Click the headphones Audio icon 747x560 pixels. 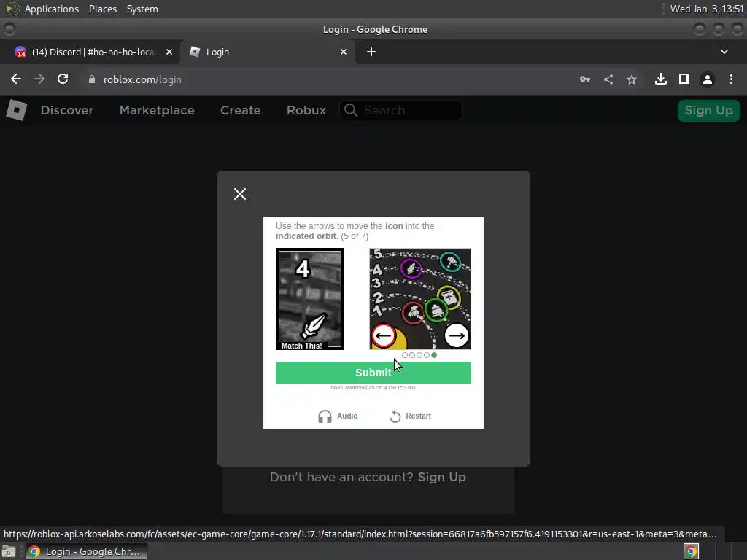click(325, 416)
